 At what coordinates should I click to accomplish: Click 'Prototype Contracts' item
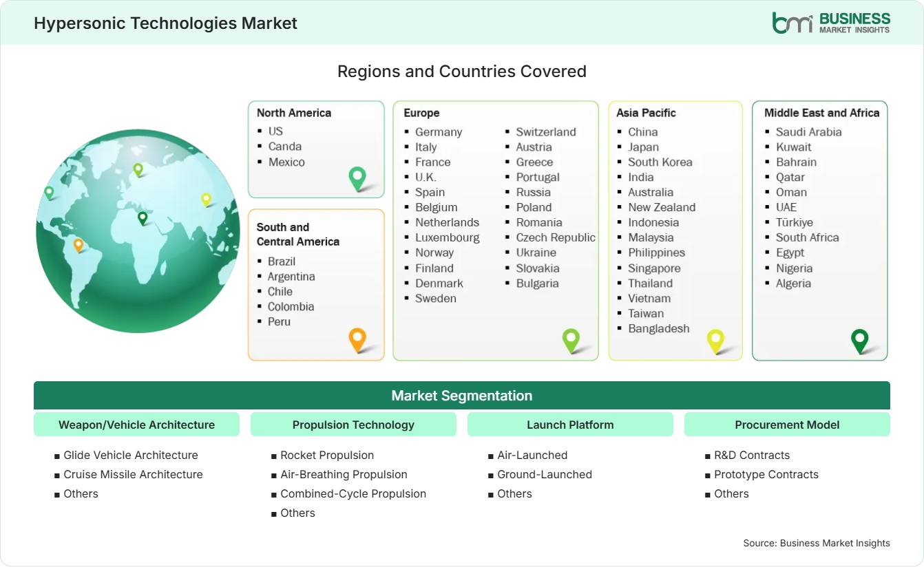(x=766, y=474)
